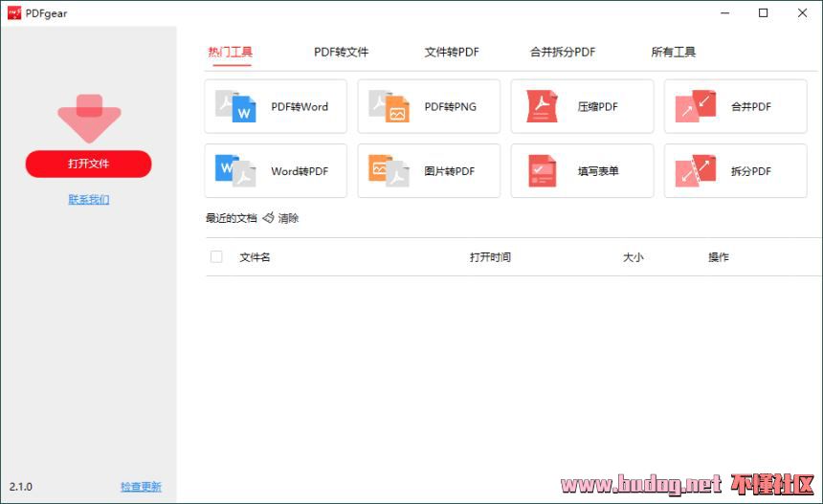The image size is (823, 504).
Task: Open the 填写表单 form filling tool
Action: pyautogui.click(x=582, y=171)
